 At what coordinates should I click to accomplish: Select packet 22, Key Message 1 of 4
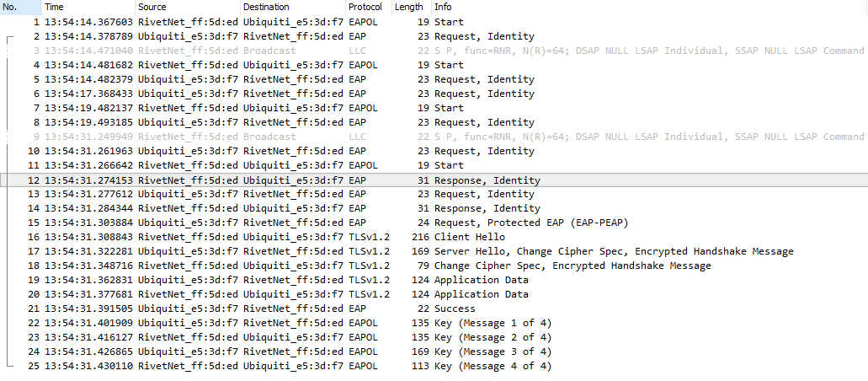[493, 323]
